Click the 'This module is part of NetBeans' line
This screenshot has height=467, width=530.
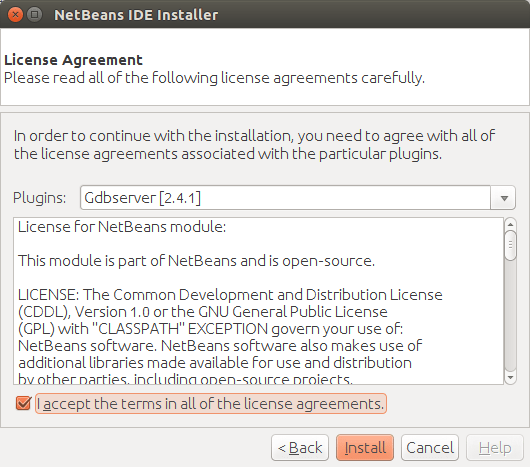(x=196, y=261)
